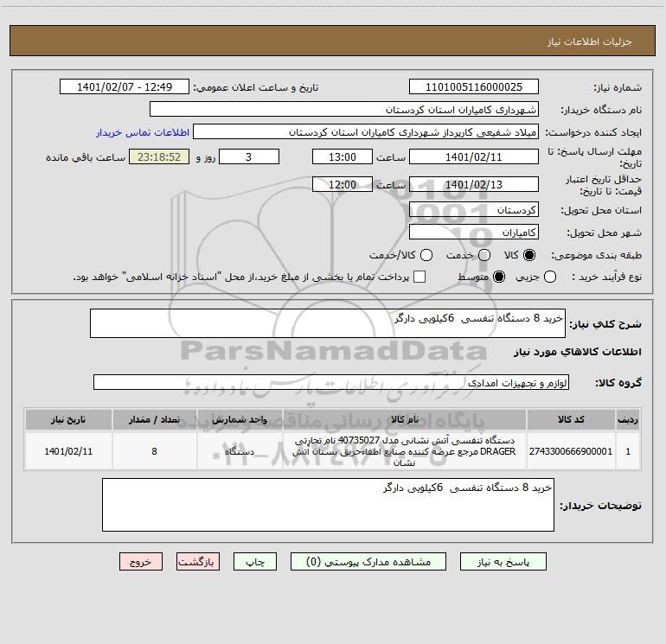Click the بازگشت back button

coord(198,562)
